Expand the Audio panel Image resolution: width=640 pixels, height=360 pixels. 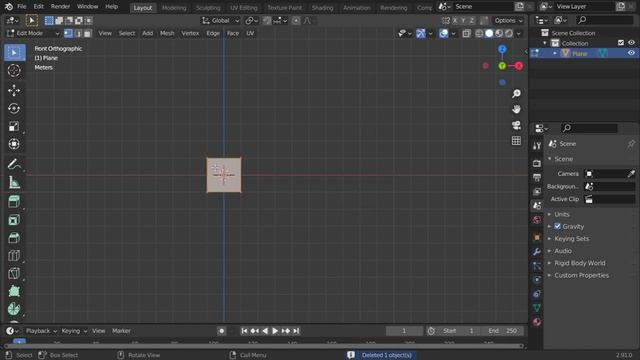[x=563, y=251]
